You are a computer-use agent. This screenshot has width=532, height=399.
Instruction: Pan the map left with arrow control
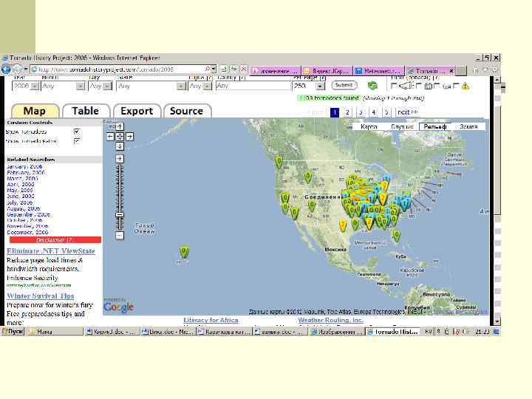tap(110, 137)
